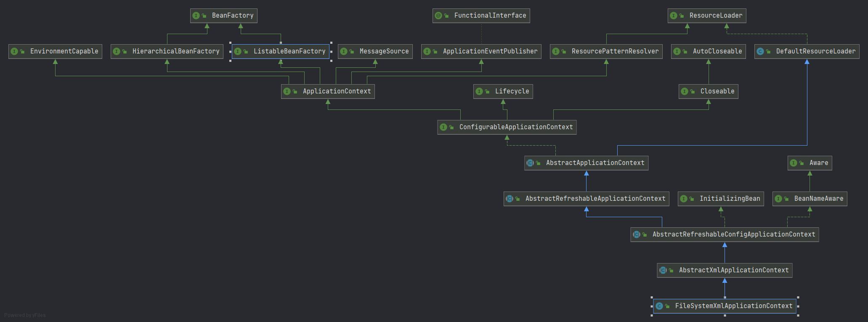Image resolution: width=868 pixels, height=322 pixels.
Task: Click the interface icon beside ConfigurableApplicationContext
Action: point(443,127)
